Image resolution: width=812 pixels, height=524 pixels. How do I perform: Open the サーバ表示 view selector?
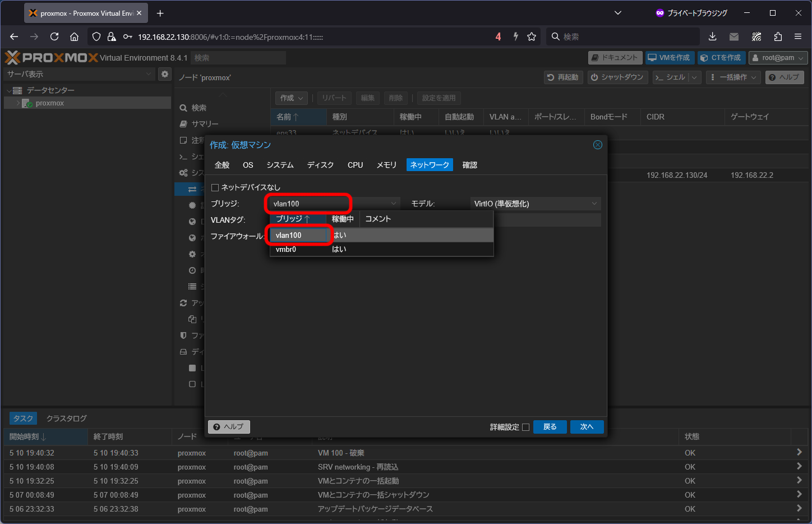click(80, 74)
